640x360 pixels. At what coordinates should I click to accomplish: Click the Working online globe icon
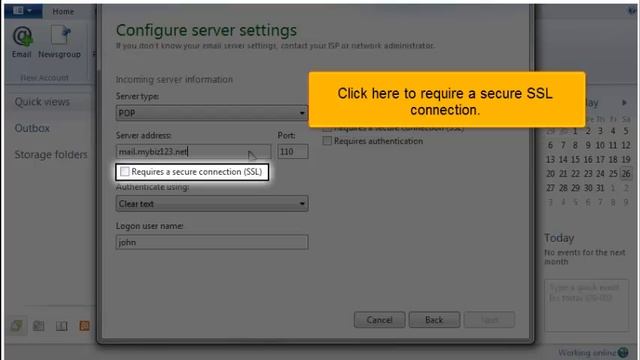coord(623,352)
